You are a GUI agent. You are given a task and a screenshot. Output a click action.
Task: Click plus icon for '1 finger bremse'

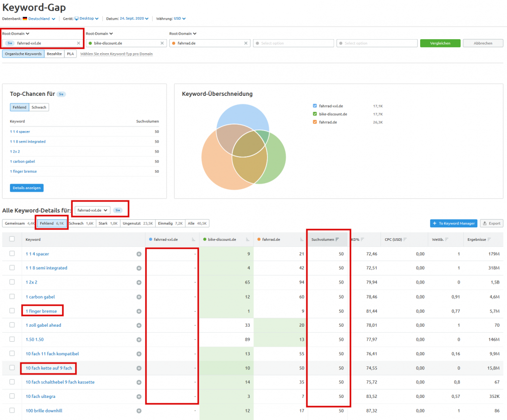[139, 311]
